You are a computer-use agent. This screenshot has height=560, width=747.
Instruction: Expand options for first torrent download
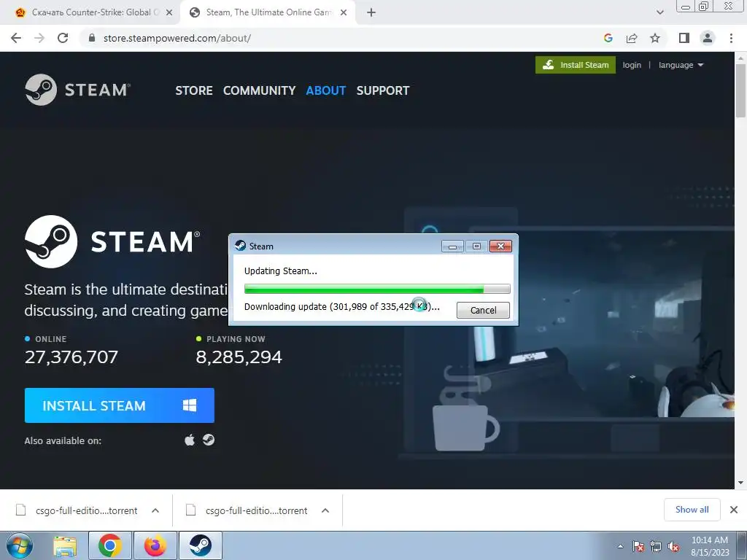pyautogui.click(x=155, y=510)
